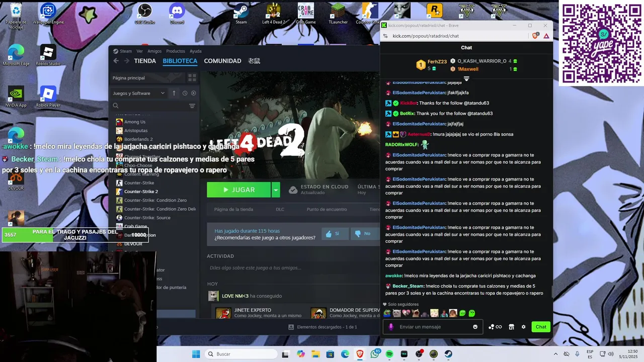Click Steam's back navigation arrow
The height and width of the screenshot is (362, 644).
(116, 61)
